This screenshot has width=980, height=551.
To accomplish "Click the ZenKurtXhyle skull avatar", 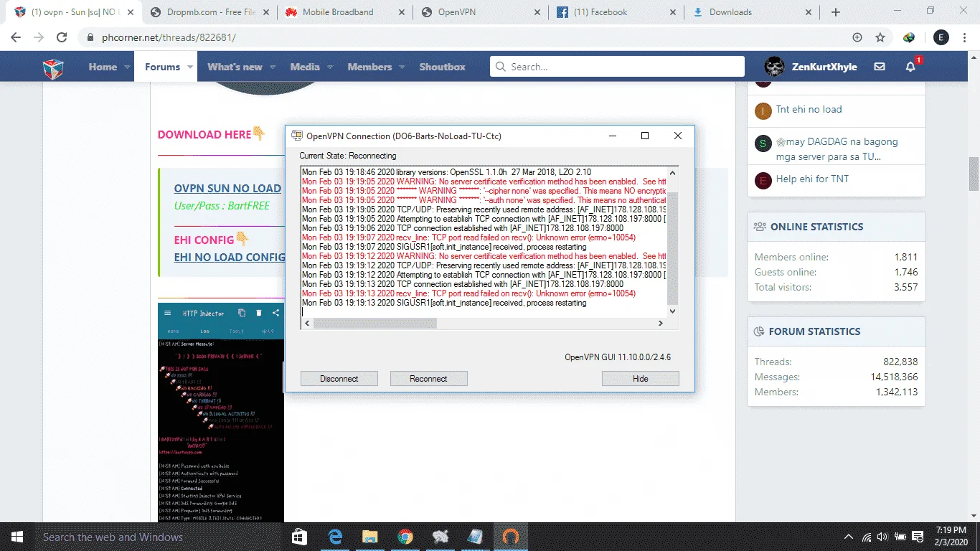I will 774,67.
